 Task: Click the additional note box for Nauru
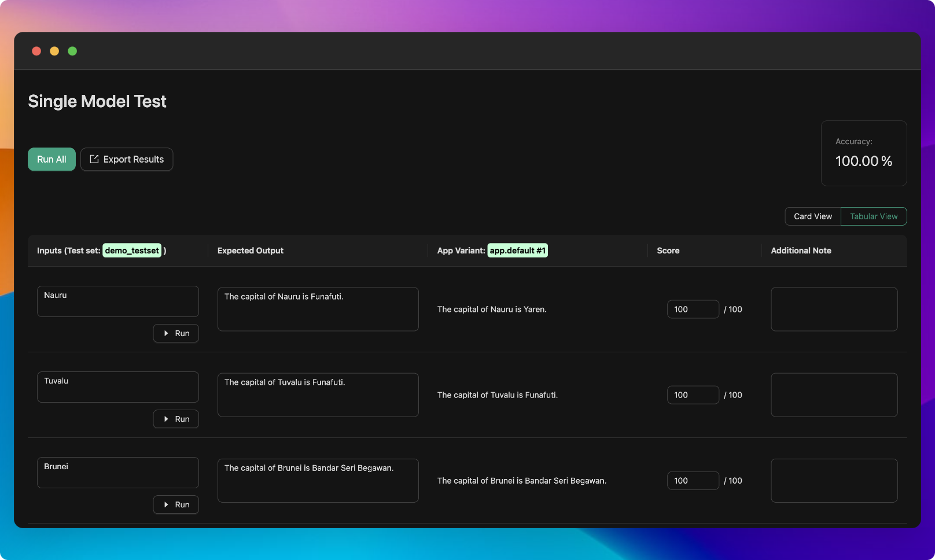[x=834, y=310]
